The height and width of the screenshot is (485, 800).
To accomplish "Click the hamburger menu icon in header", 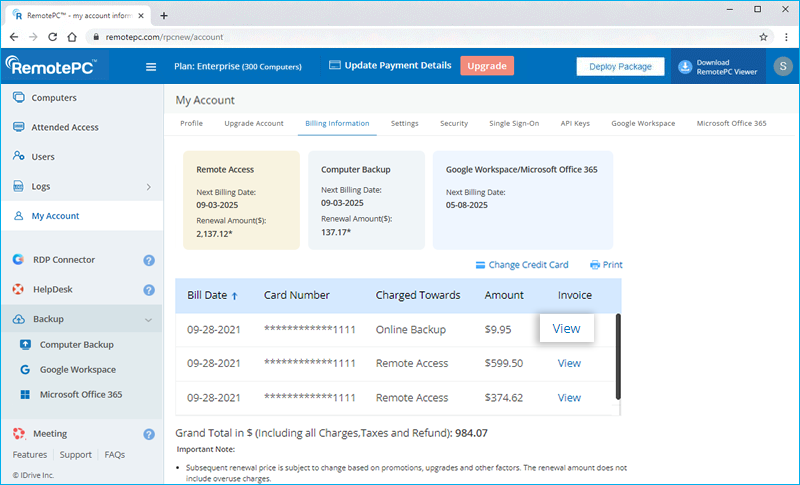I will pyautogui.click(x=151, y=67).
